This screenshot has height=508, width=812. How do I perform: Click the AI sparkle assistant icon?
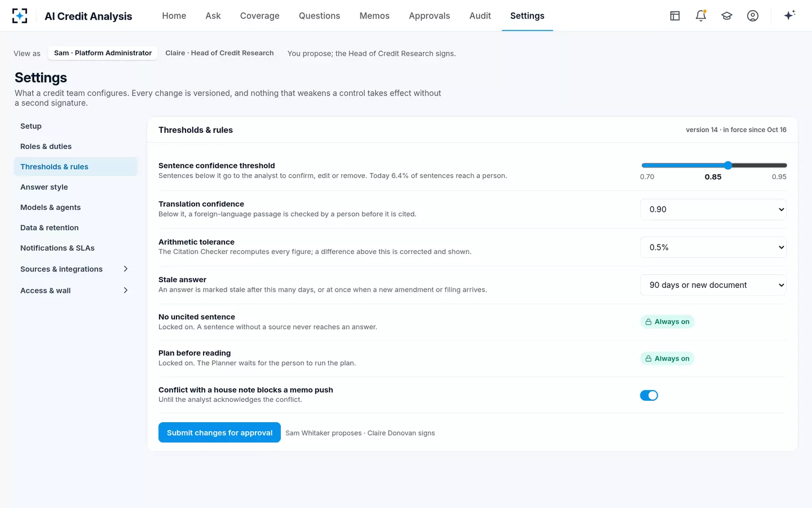(x=789, y=15)
